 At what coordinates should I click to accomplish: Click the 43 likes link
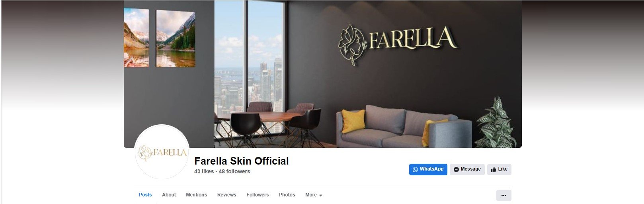[x=204, y=171]
